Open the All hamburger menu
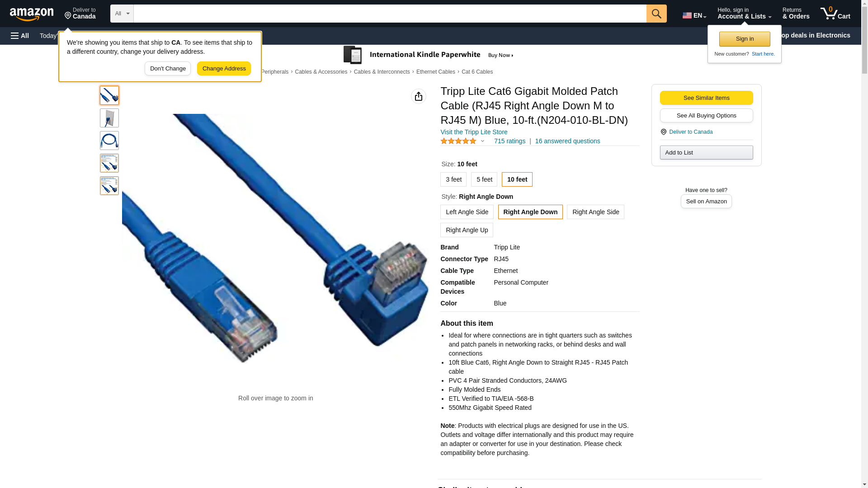868x488 pixels. pyautogui.click(x=20, y=36)
